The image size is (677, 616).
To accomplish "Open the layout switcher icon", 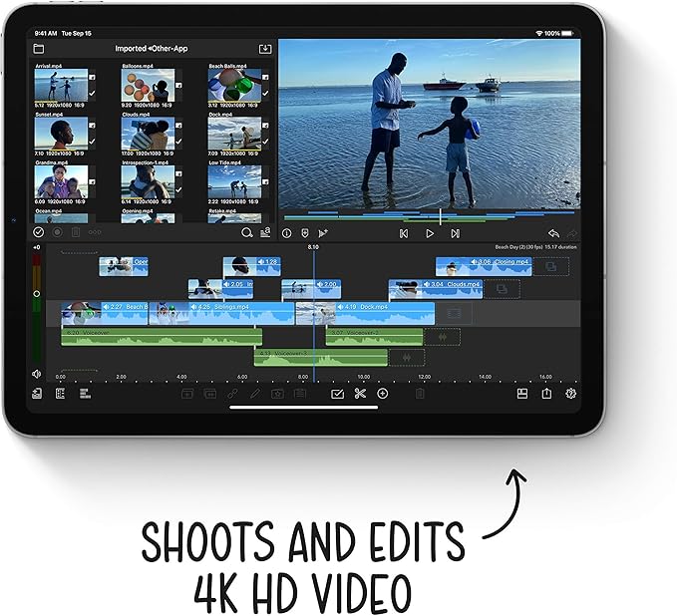I will point(521,394).
